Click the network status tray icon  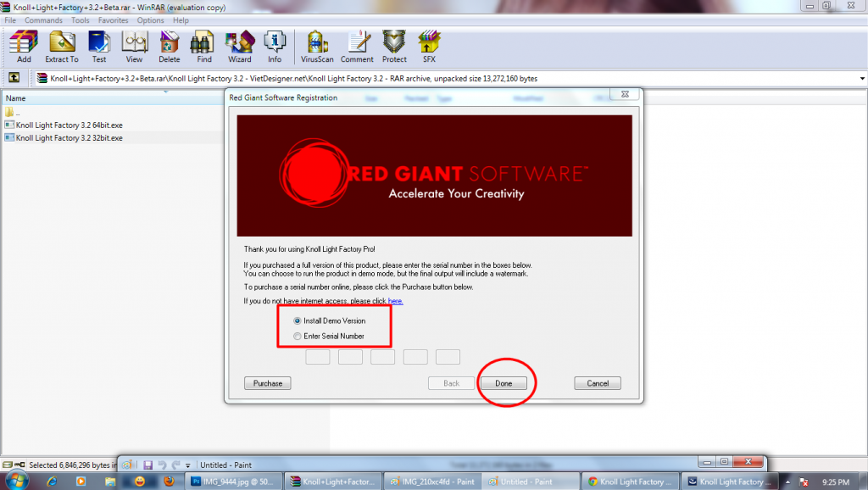804,482
